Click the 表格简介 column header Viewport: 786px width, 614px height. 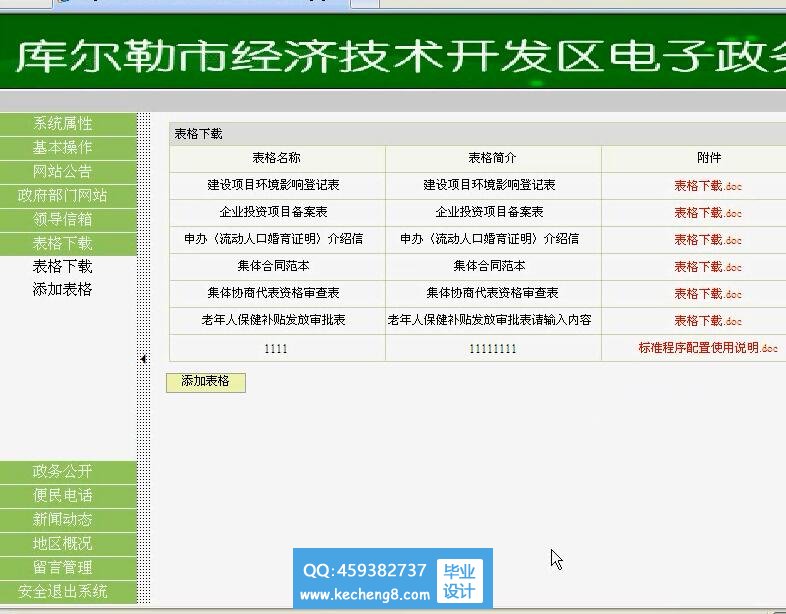tap(493, 158)
